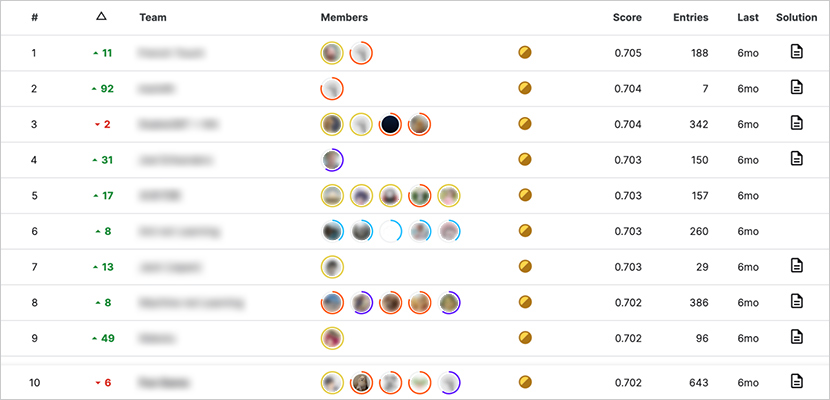This screenshot has height=400, width=830.
Task: View solution file of rank 8 team
Action: point(797,301)
